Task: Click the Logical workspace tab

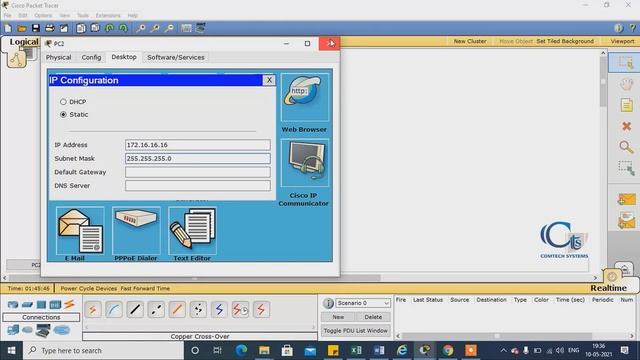Action: point(24,42)
